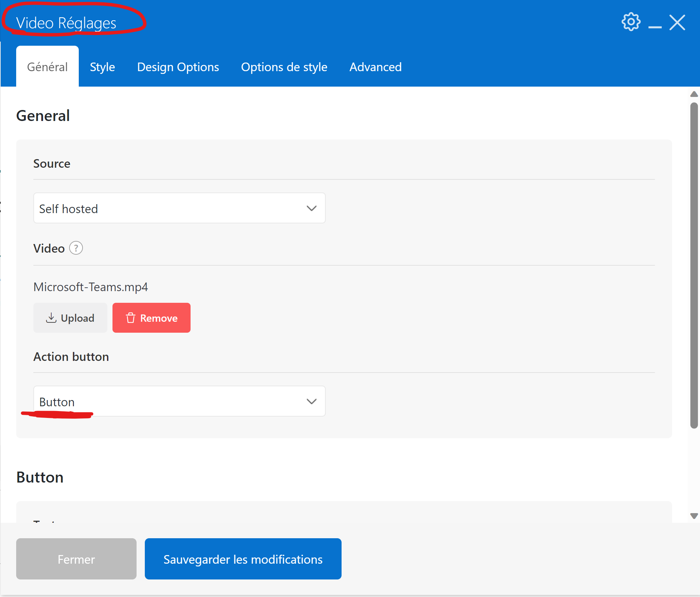Upload a new video file

coord(70,318)
